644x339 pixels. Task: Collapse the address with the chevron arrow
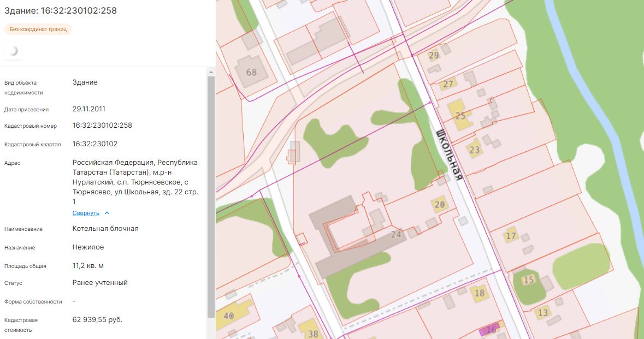107,213
